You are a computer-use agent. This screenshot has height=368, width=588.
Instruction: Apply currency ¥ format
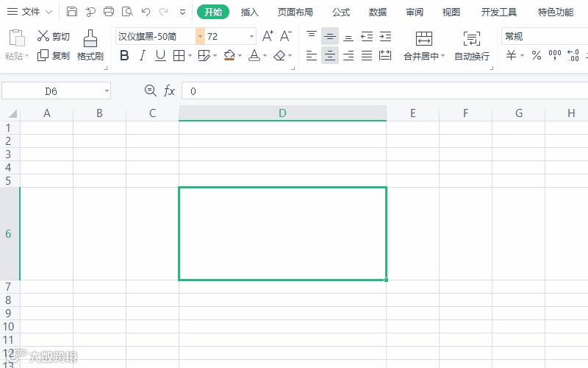click(511, 56)
